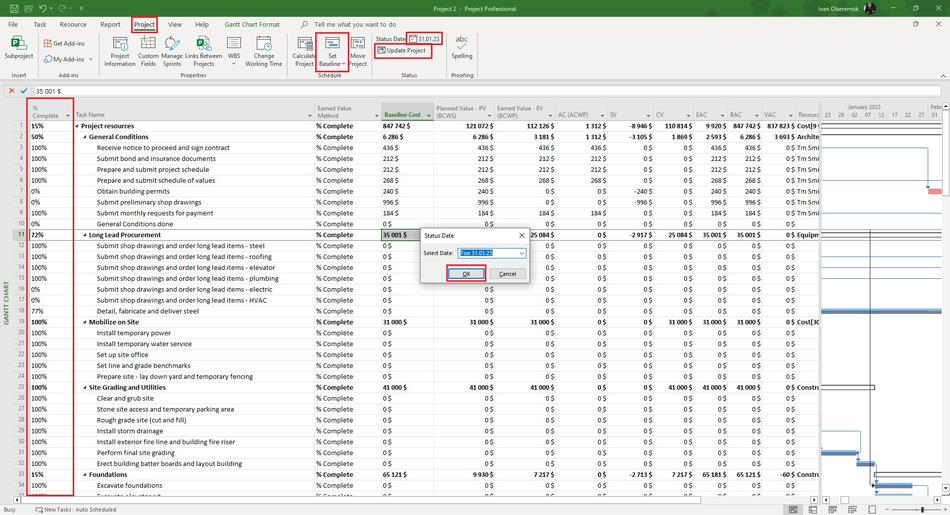Select the Obtain building permits task
950x515 pixels.
133,191
